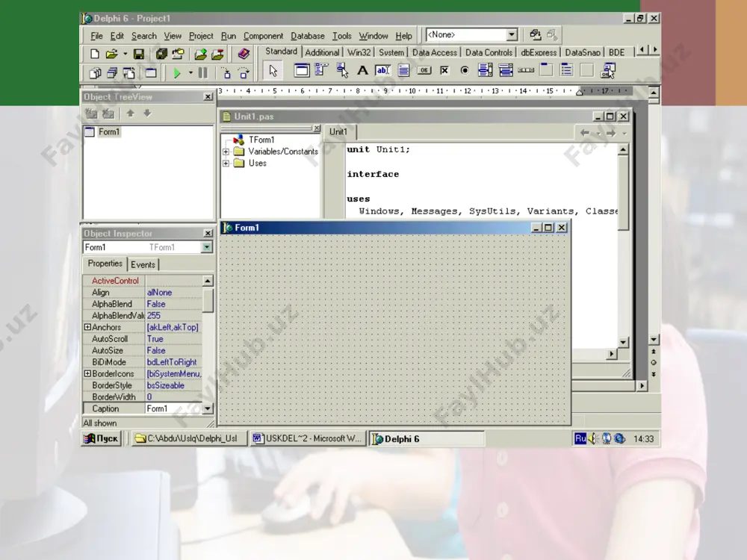Click Add File to Project icon

point(200,54)
